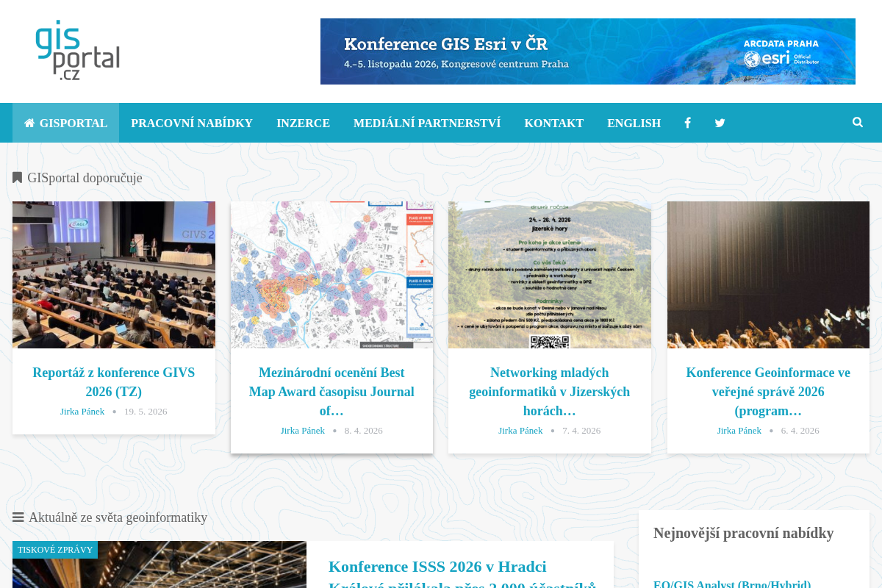
Task: Open the MEDIÁLNÍ PARTNERSTVÍ menu item
Action: tap(427, 123)
